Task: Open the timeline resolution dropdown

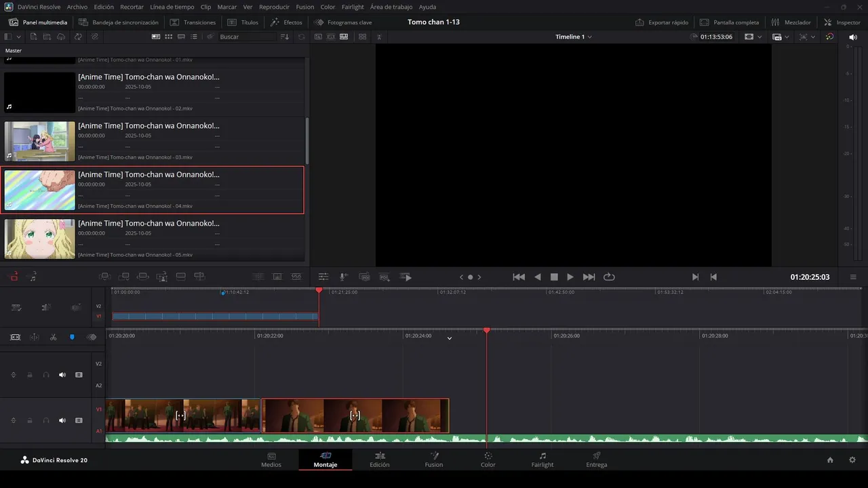Action: [x=781, y=37]
